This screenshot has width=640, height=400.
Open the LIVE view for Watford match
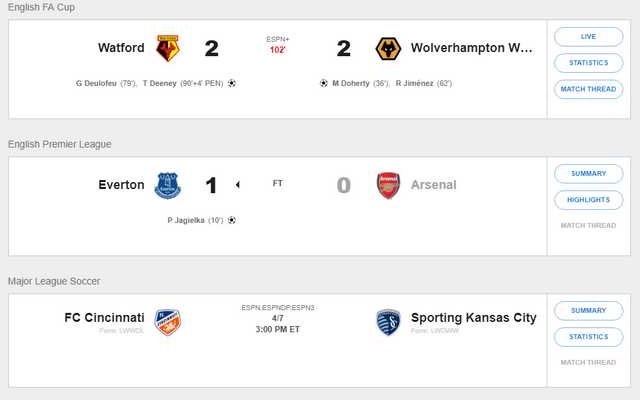pyautogui.click(x=589, y=37)
